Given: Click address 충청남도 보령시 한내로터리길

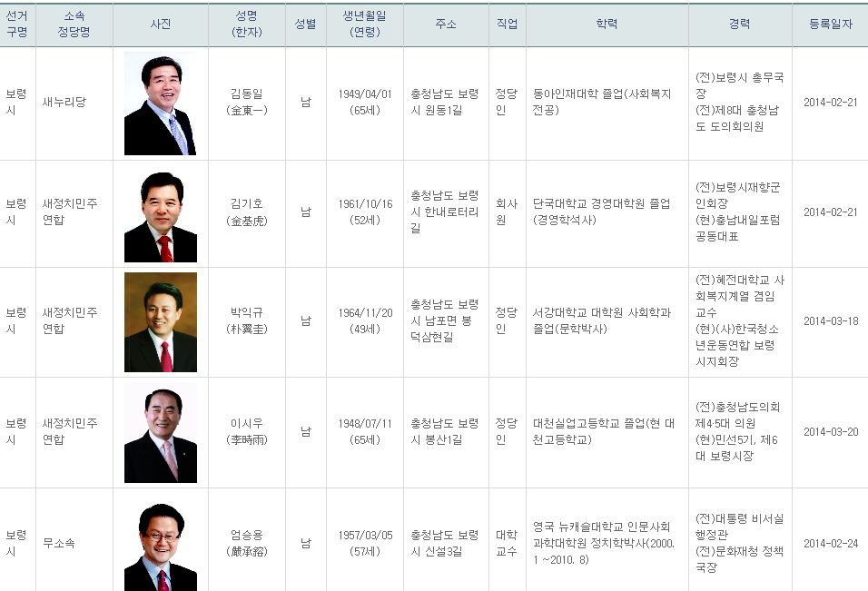Looking at the screenshot, I should pyautogui.click(x=445, y=212).
